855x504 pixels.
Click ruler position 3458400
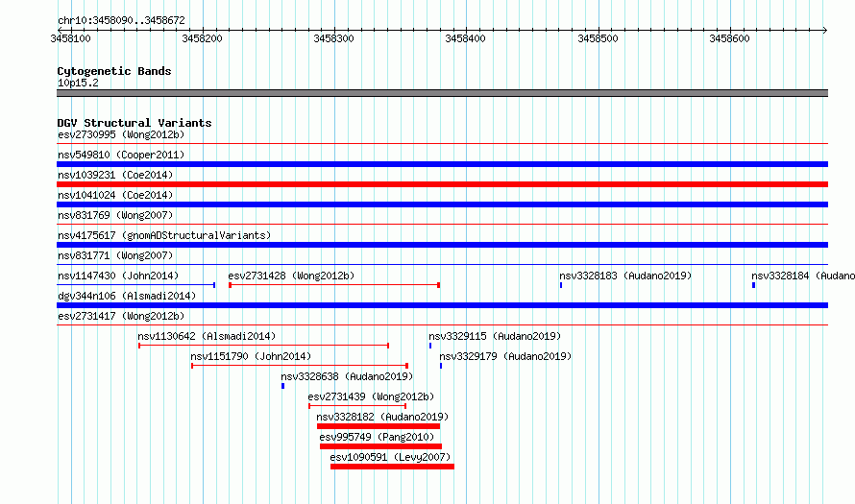[465, 38]
